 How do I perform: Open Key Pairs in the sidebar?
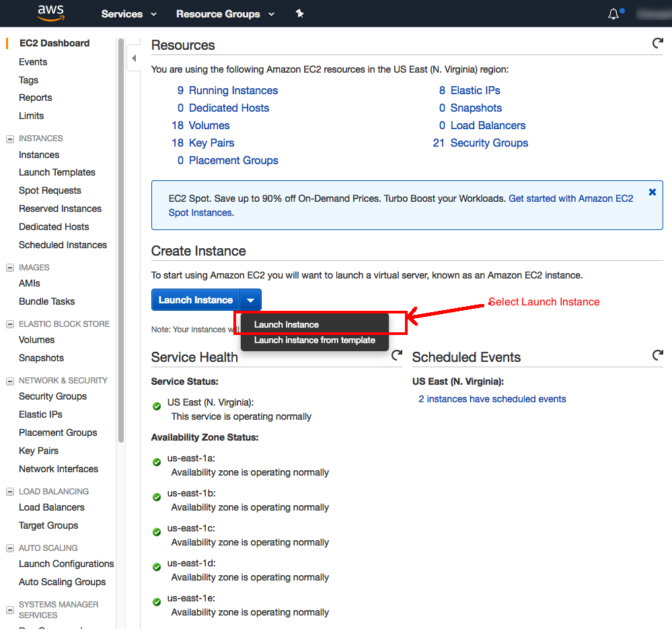click(x=38, y=451)
